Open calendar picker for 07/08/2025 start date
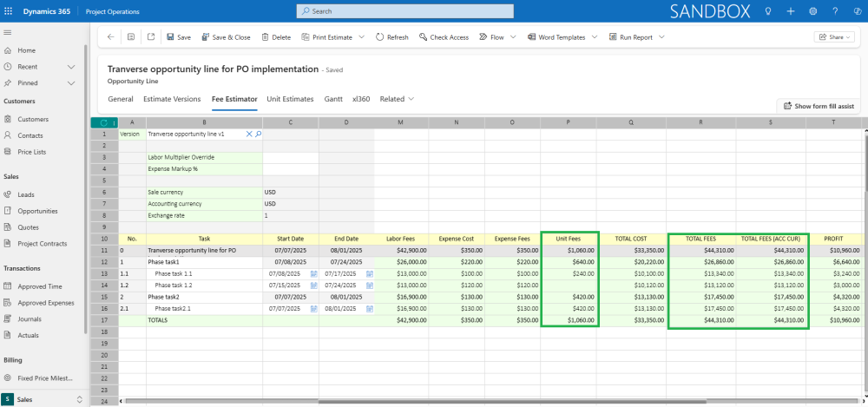The width and height of the screenshot is (868, 407). (313, 273)
